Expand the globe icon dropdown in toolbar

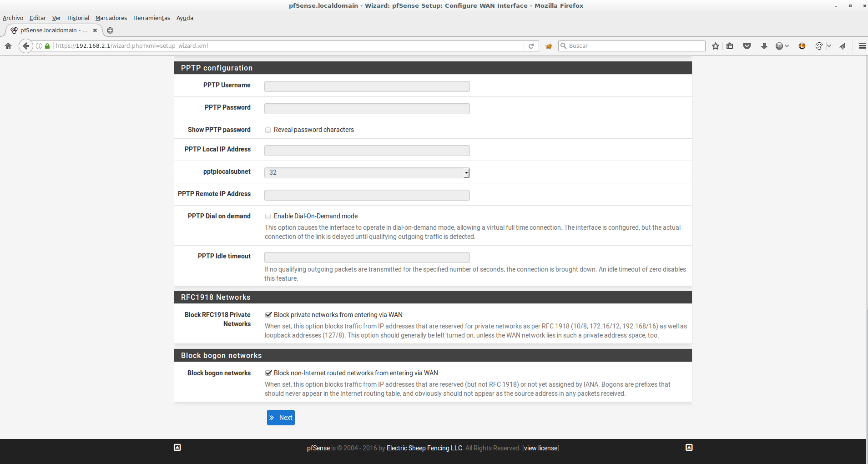point(787,46)
